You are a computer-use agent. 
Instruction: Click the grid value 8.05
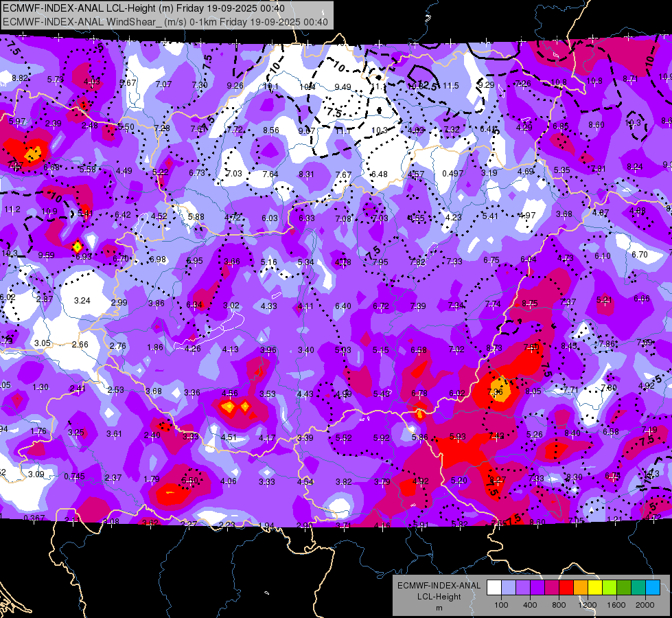point(533,391)
